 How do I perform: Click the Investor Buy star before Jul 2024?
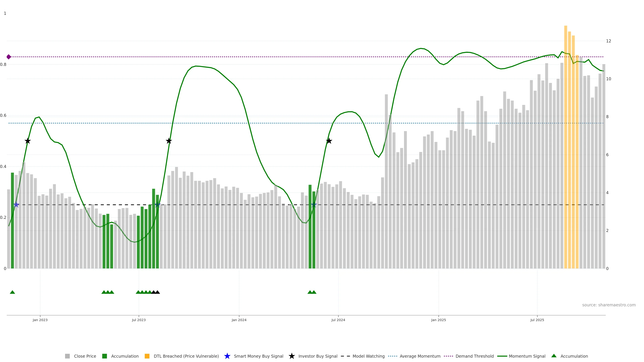329,141
